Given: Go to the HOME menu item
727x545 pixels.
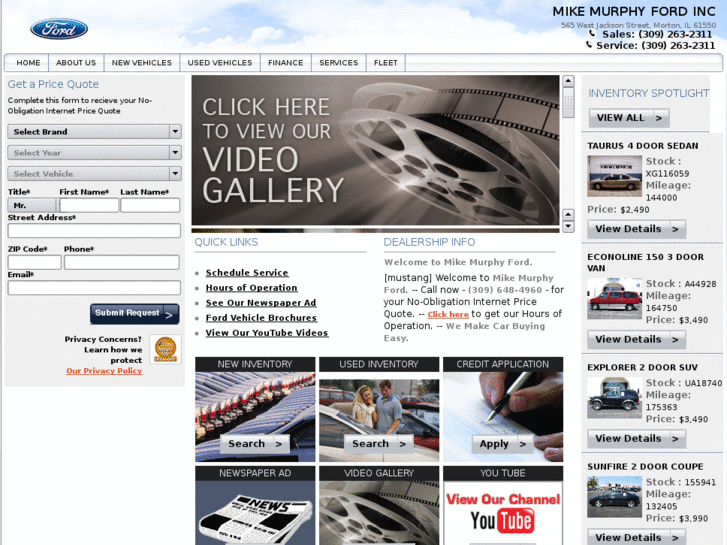Looking at the screenshot, I should (x=28, y=63).
